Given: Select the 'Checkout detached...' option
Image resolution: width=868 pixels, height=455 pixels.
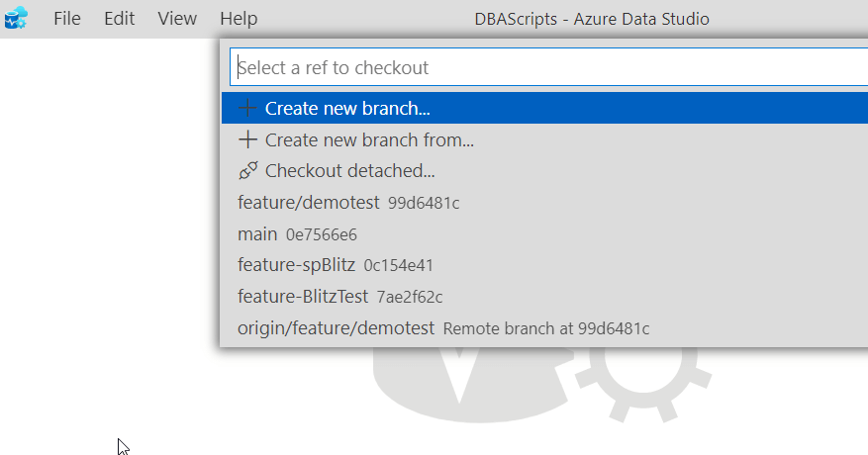Looking at the screenshot, I should point(349,171).
